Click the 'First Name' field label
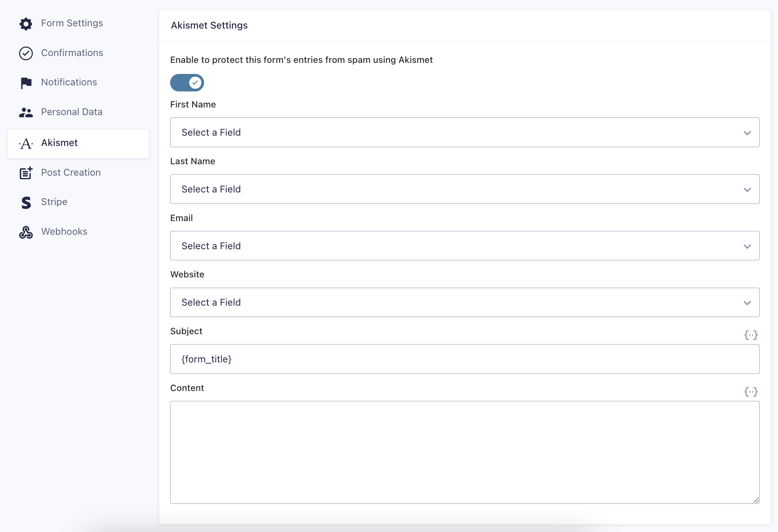The width and height of the screenshot is (778, 532). pos(193,104)
